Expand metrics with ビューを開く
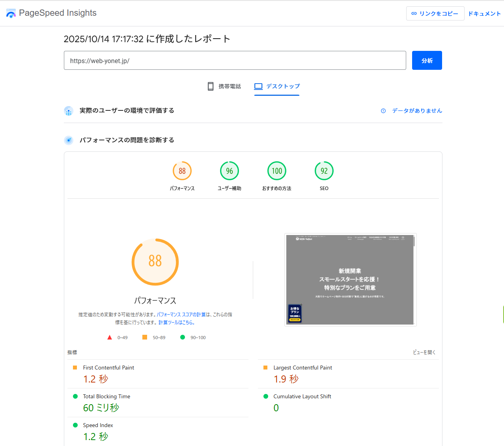 click(424, 352)
